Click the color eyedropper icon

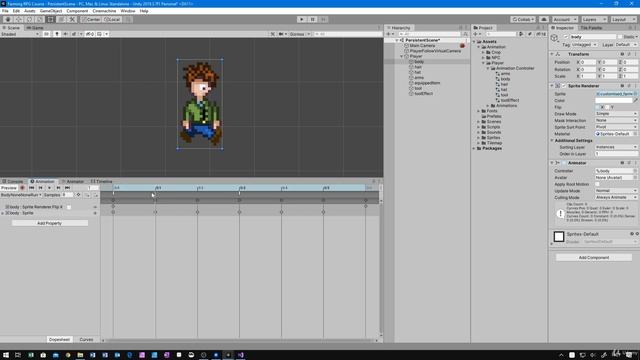tap(635, 100)
